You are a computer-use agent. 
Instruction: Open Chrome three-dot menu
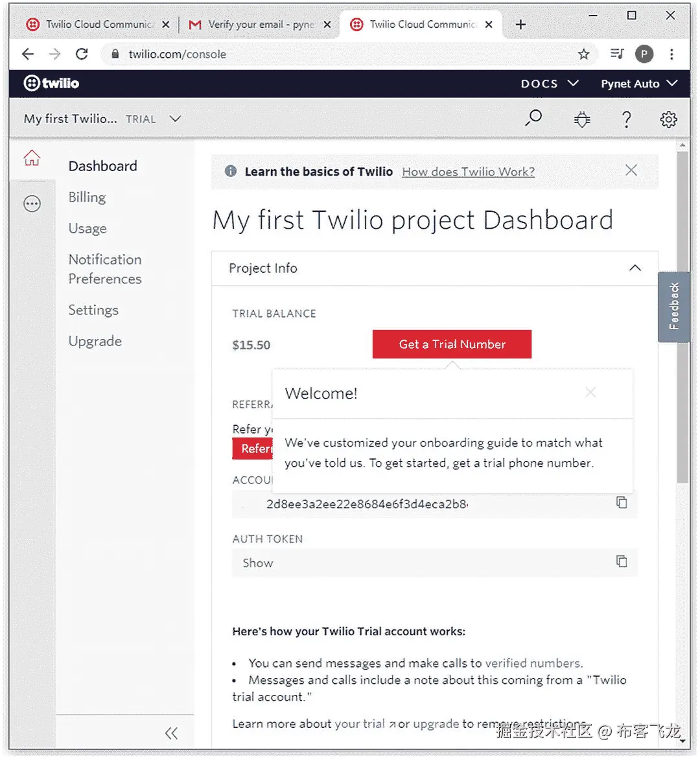pyautogui.click(x=671, y=54)
